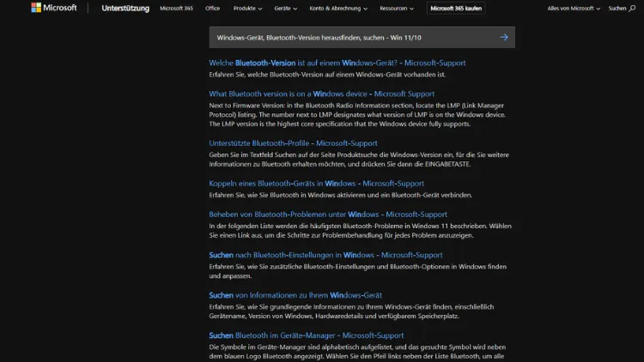Go to Microsoft 365 menu item

click(x=176, y=9)
